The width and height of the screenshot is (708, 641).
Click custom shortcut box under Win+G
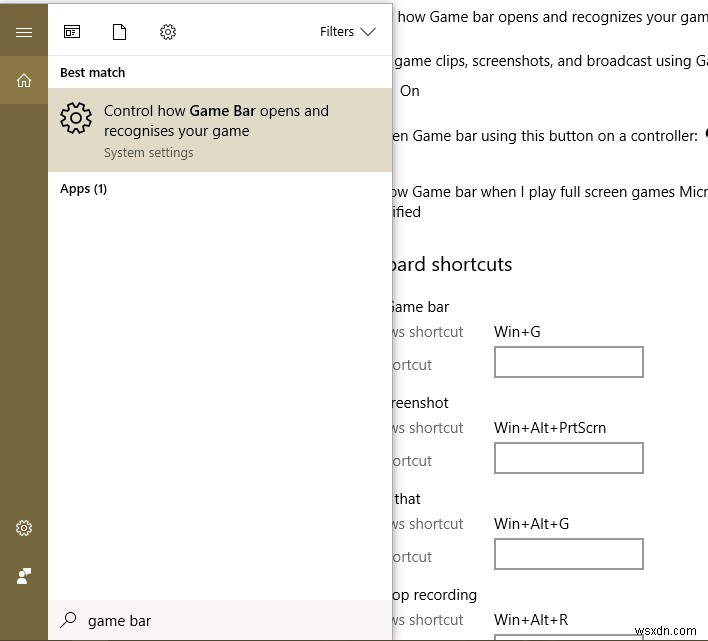coord(568,362)
